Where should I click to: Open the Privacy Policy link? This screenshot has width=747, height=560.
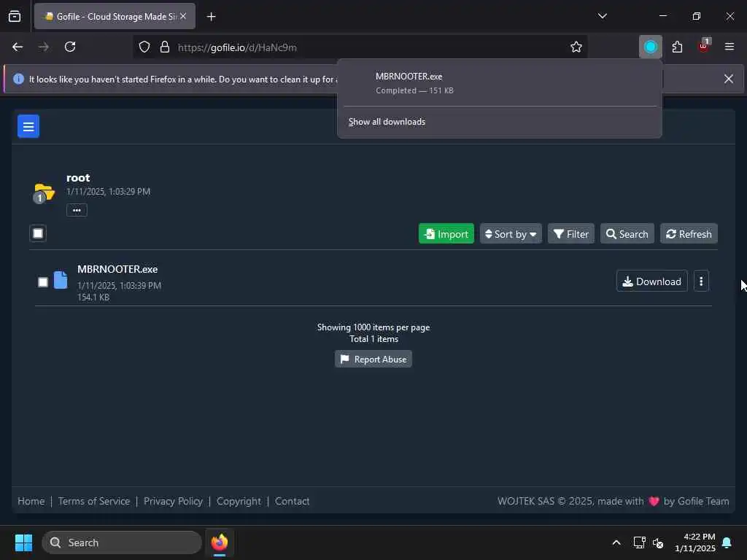173,501
